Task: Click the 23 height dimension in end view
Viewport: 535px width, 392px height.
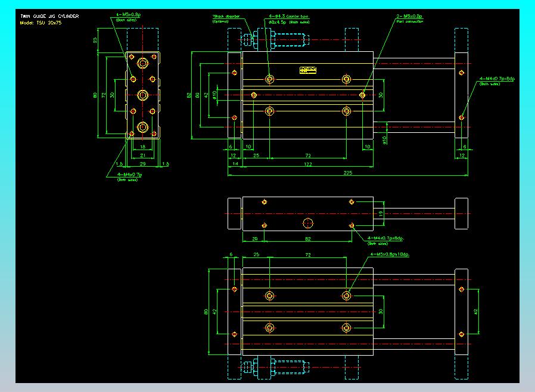Action: 95,40
